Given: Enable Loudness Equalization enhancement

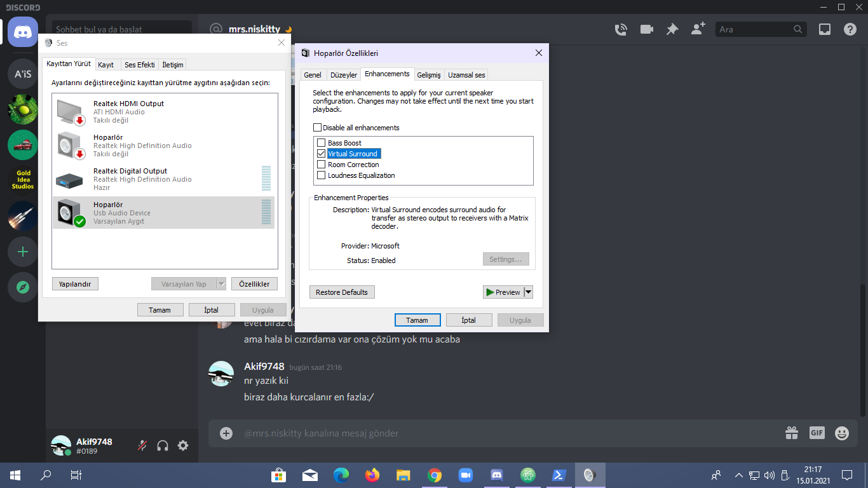Looking at the screenshot, I should 322,175.
